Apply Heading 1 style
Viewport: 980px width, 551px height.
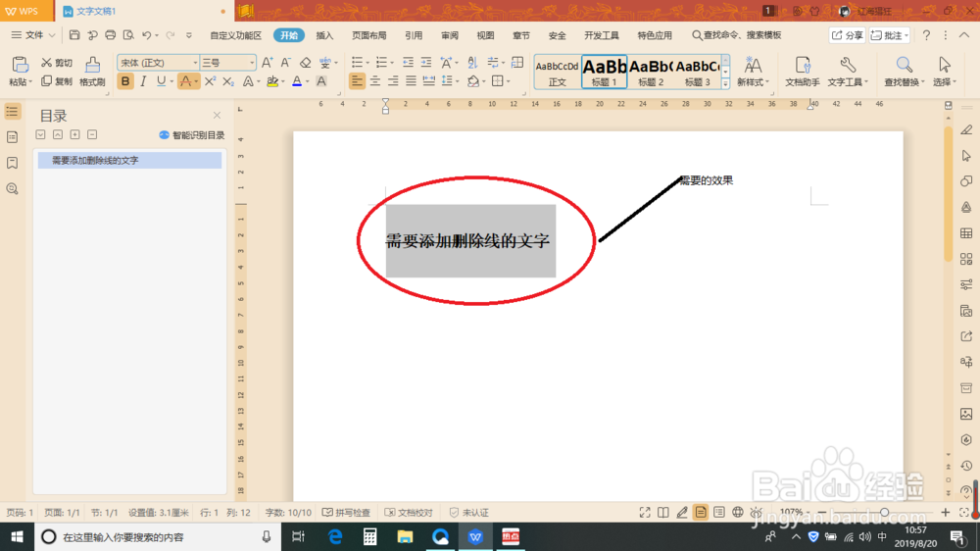click(x=605, y=72)
